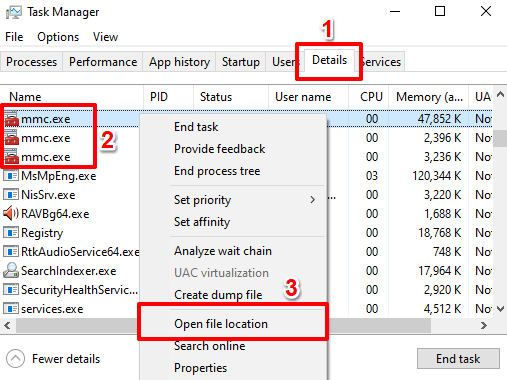Select the services.exe row
The width and height of the screenshot is (507, 380).
247,309
